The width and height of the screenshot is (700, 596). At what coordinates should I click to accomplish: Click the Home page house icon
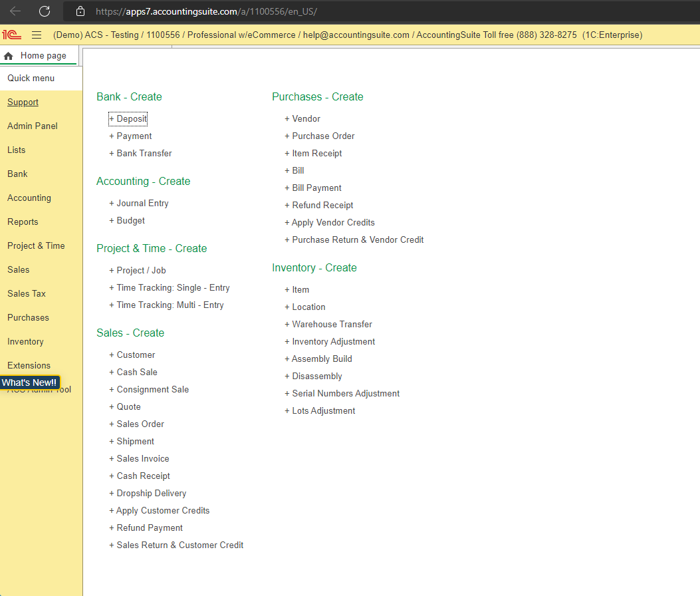(9, 56)
